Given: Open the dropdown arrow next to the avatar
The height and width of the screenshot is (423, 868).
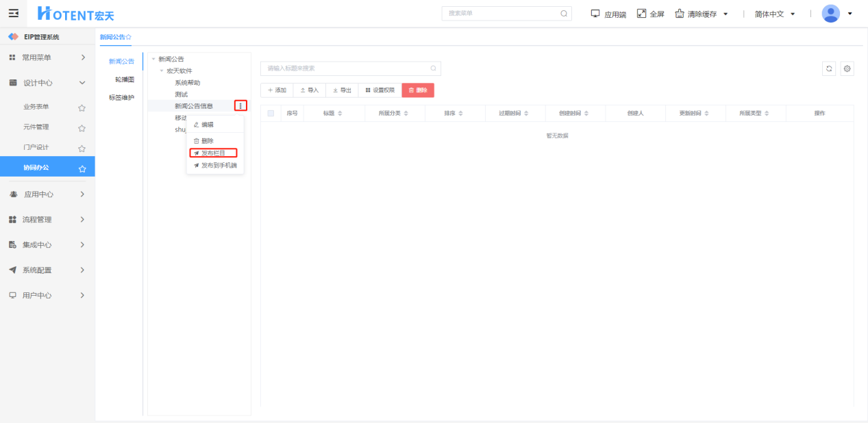Looking at the screenshot, I should [850, 14].
